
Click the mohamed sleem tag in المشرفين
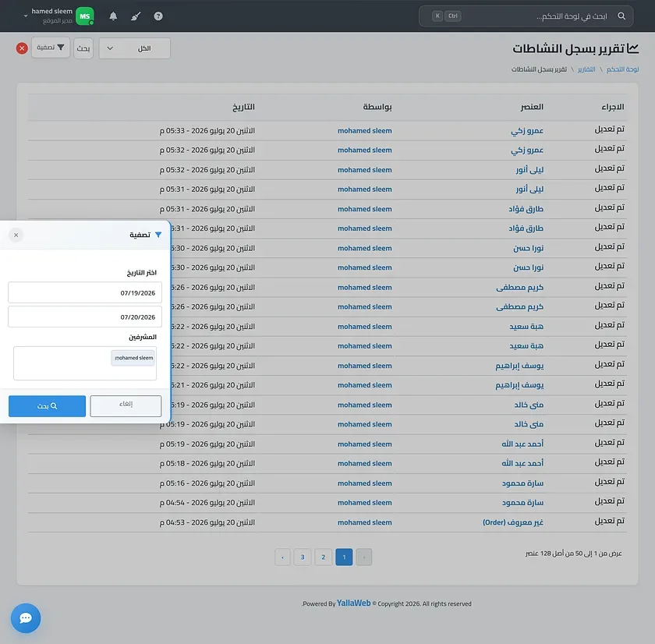click(x=133, y=358)
